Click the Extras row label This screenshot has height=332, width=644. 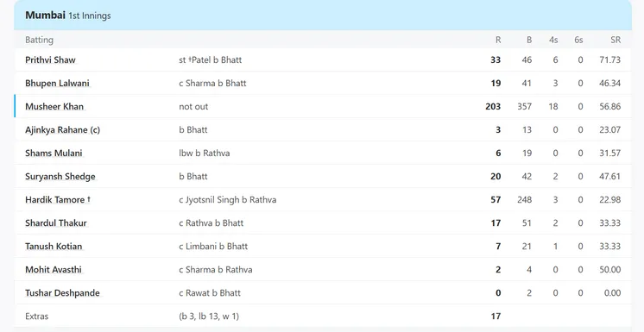[x=36, y=316]
